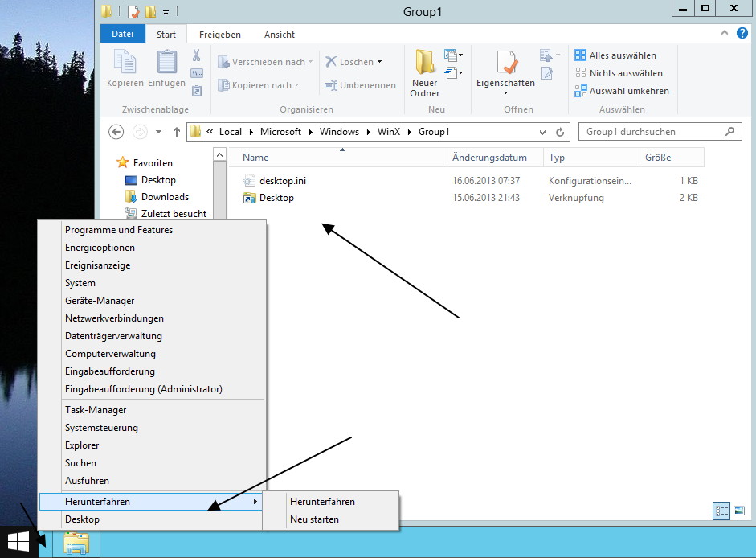The image size is (756, 558).
Task: Sort by the Typ column header
Action: pyautogui.click(x=591, y=158)
